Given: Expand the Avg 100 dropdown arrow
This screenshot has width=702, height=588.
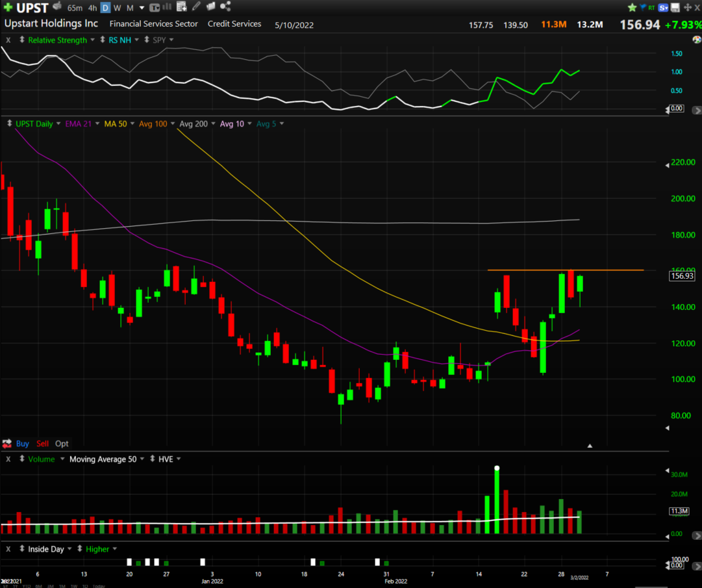Looking at the screenshot, I should [x=173, y=123].
